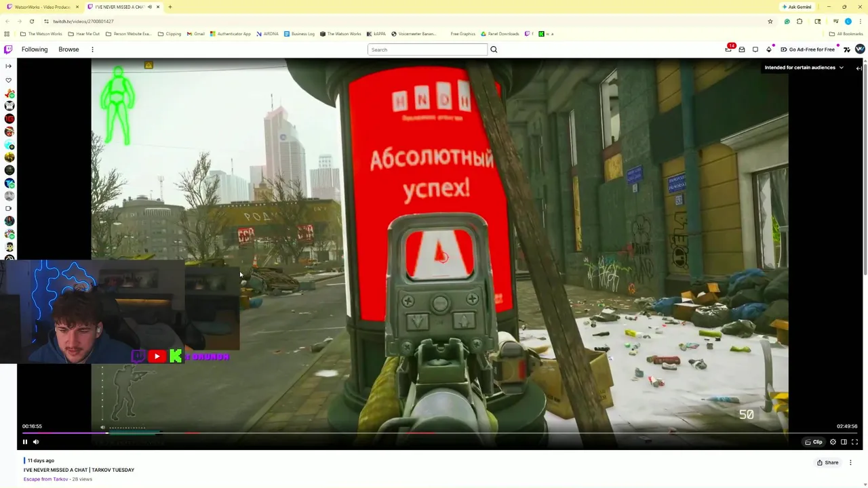Seek on the video progress bar
Viewport: 868px width, 488px height.
[439, 432]
